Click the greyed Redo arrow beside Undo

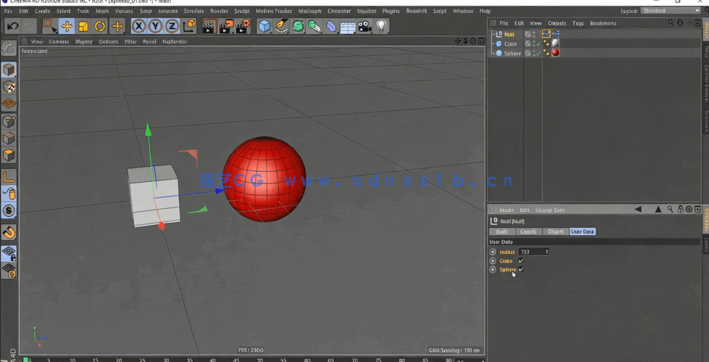click(29, 26)
